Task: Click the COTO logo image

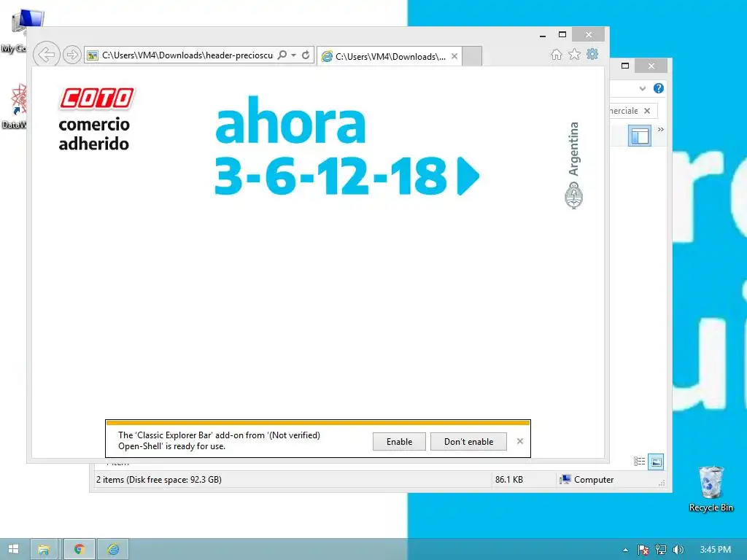Action: (97, 98)
